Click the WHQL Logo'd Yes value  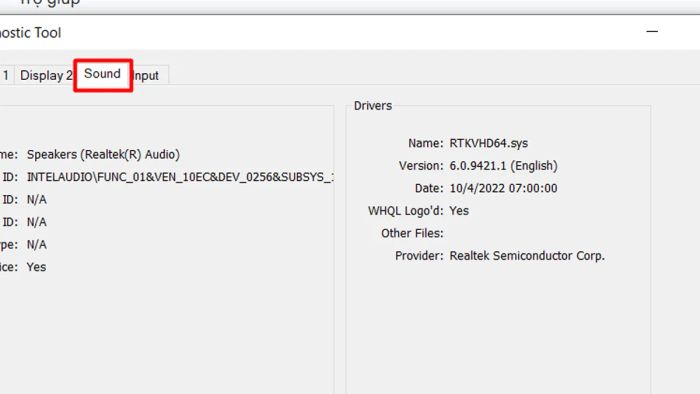tap(459, 211)
